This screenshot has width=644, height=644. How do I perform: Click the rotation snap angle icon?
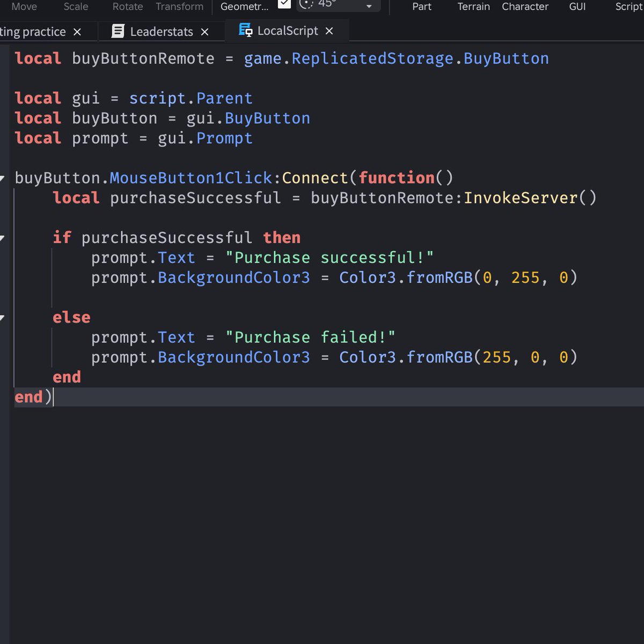pyautogui.click(x=306, y=4)
